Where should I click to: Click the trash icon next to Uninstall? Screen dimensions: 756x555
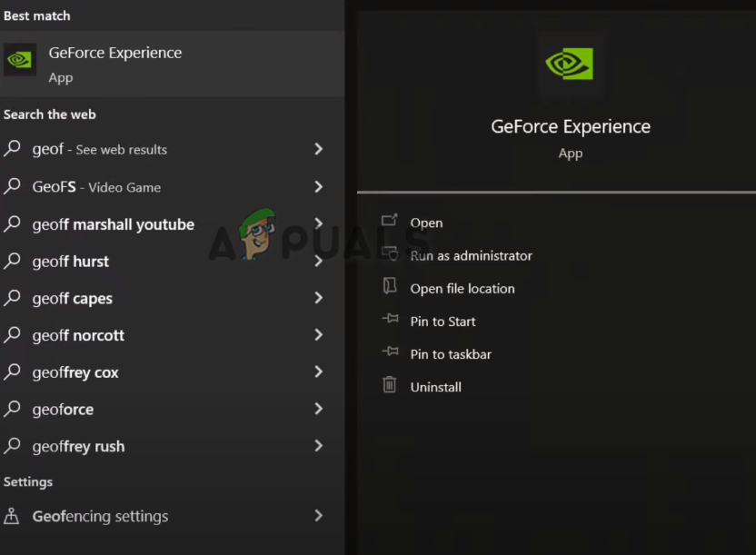pos(391,386)
